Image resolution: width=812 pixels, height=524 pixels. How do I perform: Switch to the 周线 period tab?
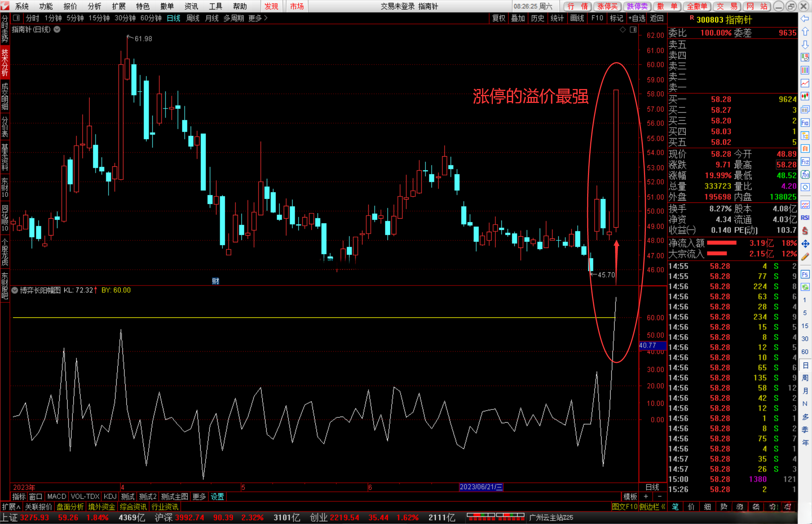pos(192,18)
